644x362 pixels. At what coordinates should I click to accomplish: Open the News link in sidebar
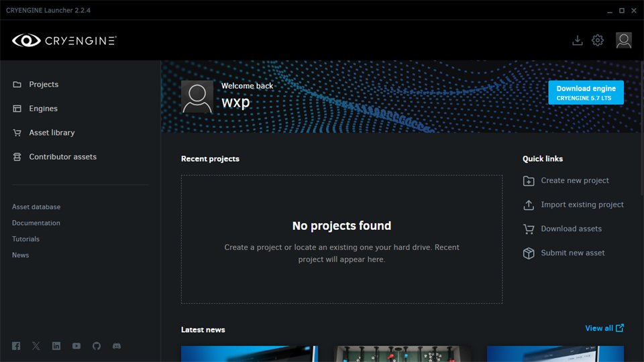point(21,255)
